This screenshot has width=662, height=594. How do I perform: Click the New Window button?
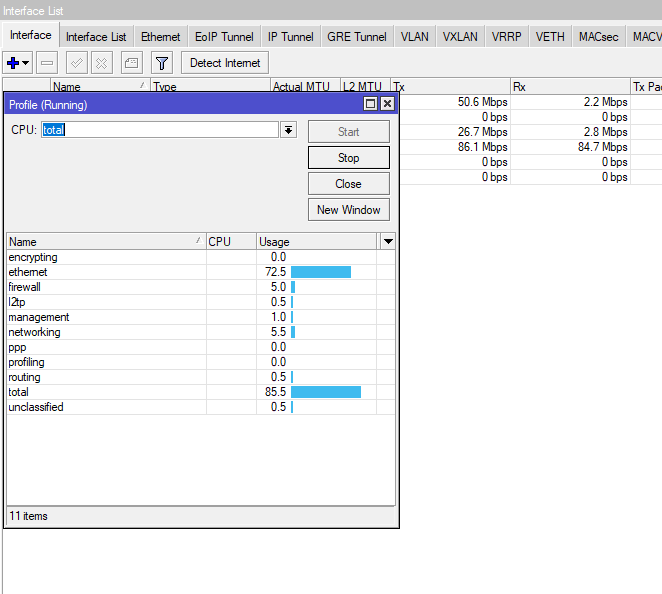coord(349,210)
